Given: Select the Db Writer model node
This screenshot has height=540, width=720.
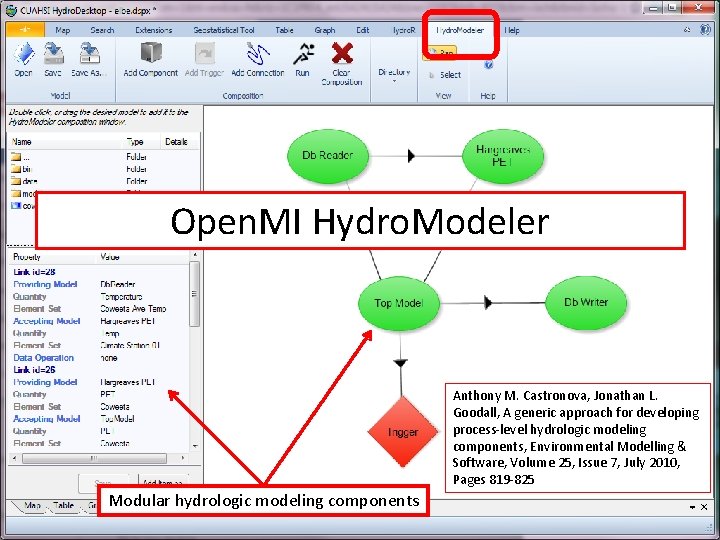Looking at the screenshot, I should [x=586, y=303].
